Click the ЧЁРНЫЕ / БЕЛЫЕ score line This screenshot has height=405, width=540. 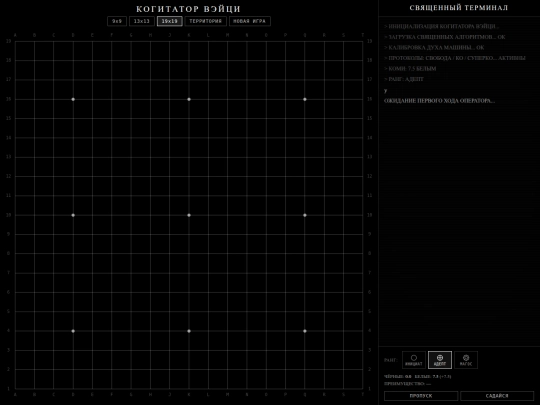click(418, 376)
